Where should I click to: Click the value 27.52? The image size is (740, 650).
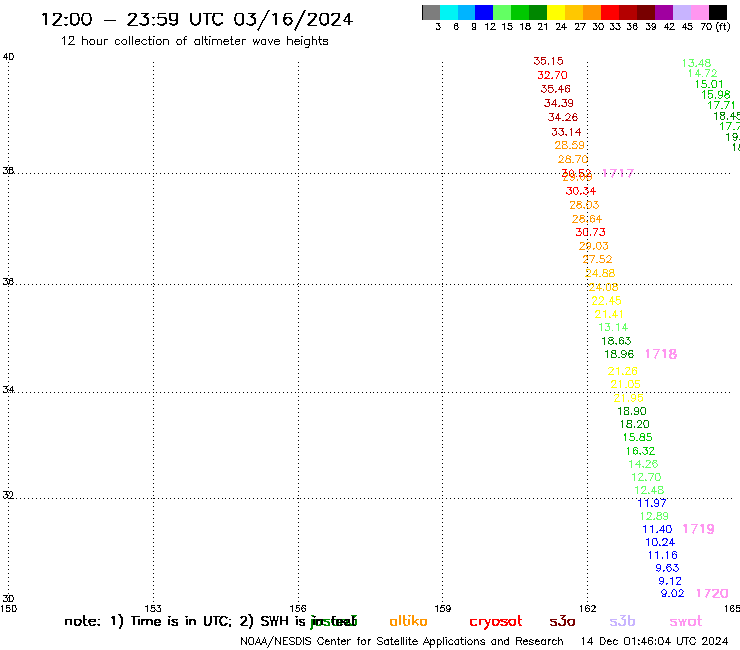[x=597, y=259]
